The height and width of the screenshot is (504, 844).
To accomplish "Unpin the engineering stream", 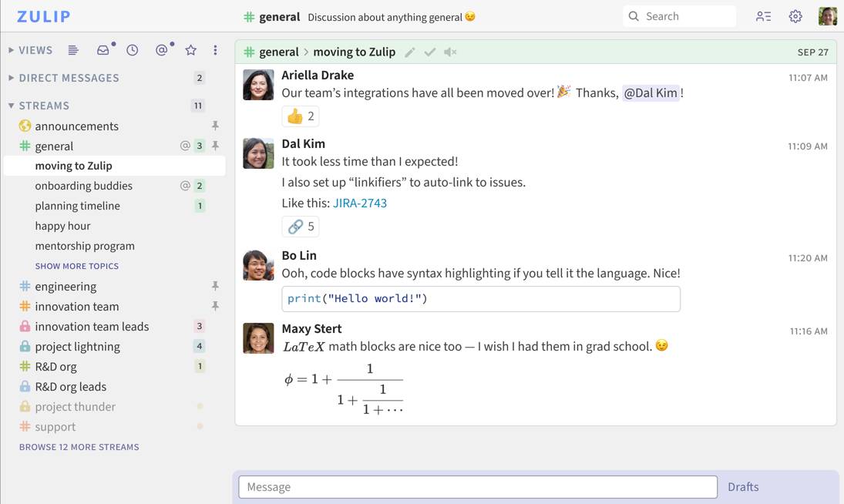I will [216, 285].
